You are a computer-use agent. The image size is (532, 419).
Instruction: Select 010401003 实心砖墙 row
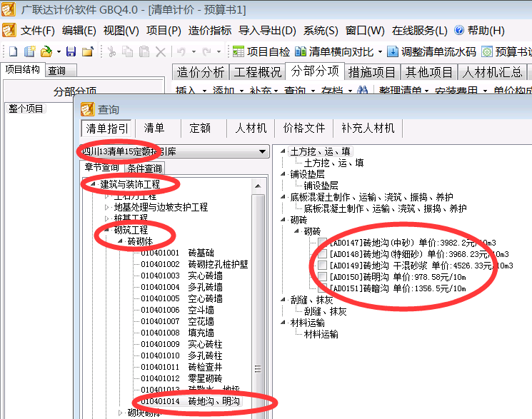pos(181,276)
